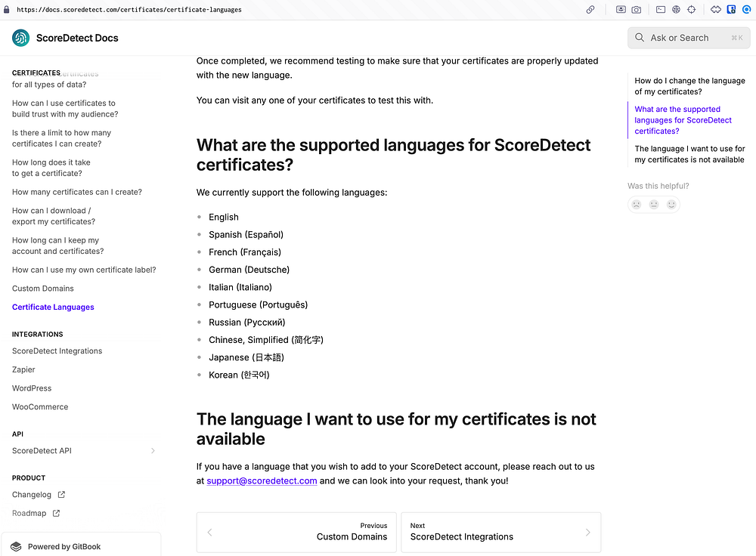
Task: Click the 'Portuguese (Português)' list item
Action: point(258,305)
